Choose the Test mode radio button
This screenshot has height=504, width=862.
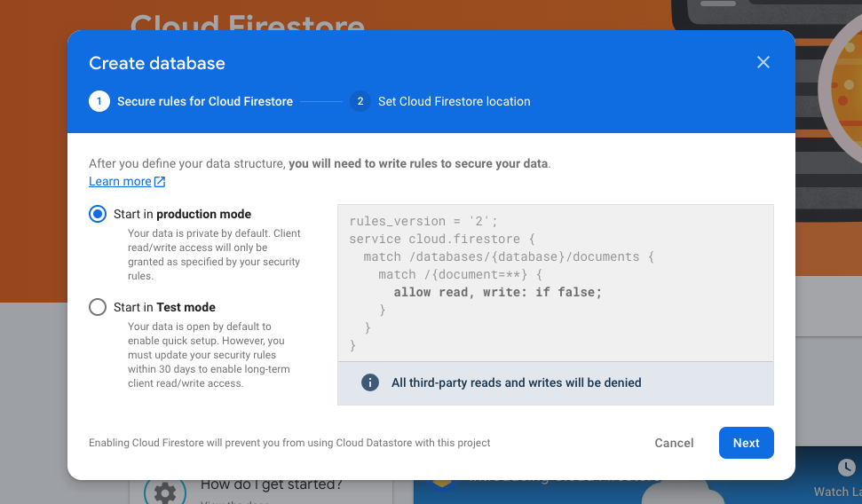[x=98, y=307]
